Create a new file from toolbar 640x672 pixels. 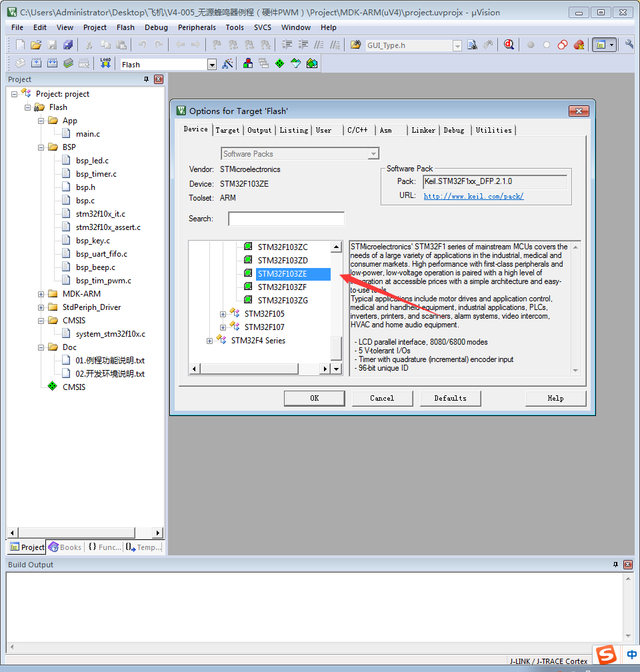(20, 45)
